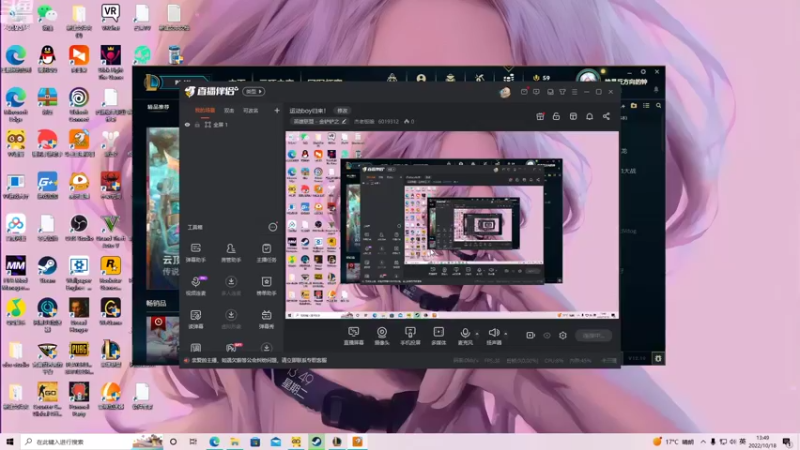
Task: Click the fire popularity icon
Action: point(407,121)
